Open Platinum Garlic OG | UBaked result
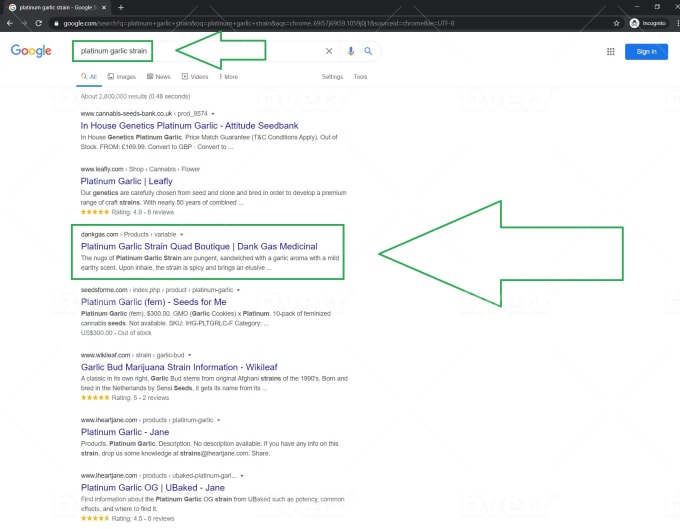Screen dimensions: 680x529 pyautogui.click(x=153, y=487)
